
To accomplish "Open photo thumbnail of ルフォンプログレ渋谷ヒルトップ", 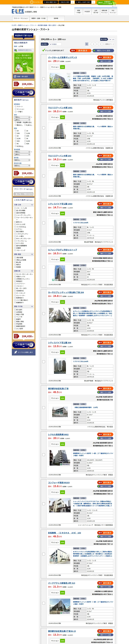I will 60,273.
